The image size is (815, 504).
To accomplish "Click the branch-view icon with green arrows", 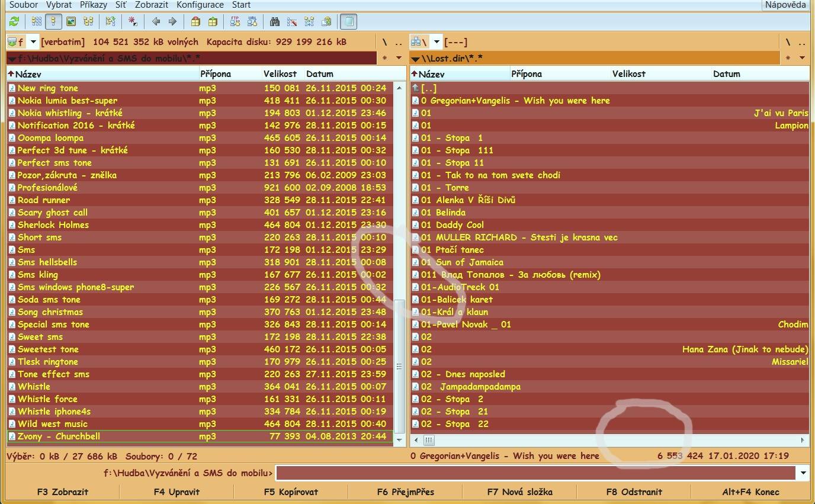I will click(x=110, y=22).
